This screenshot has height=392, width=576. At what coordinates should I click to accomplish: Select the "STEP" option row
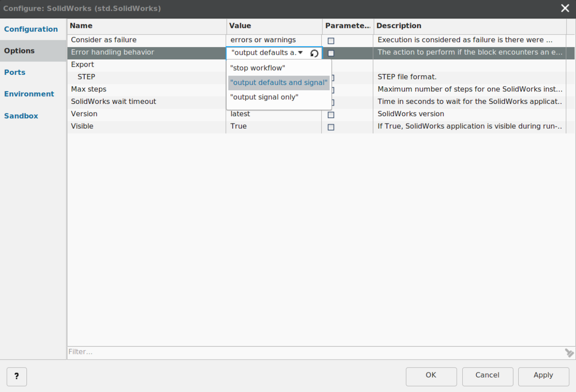(86, 77)
